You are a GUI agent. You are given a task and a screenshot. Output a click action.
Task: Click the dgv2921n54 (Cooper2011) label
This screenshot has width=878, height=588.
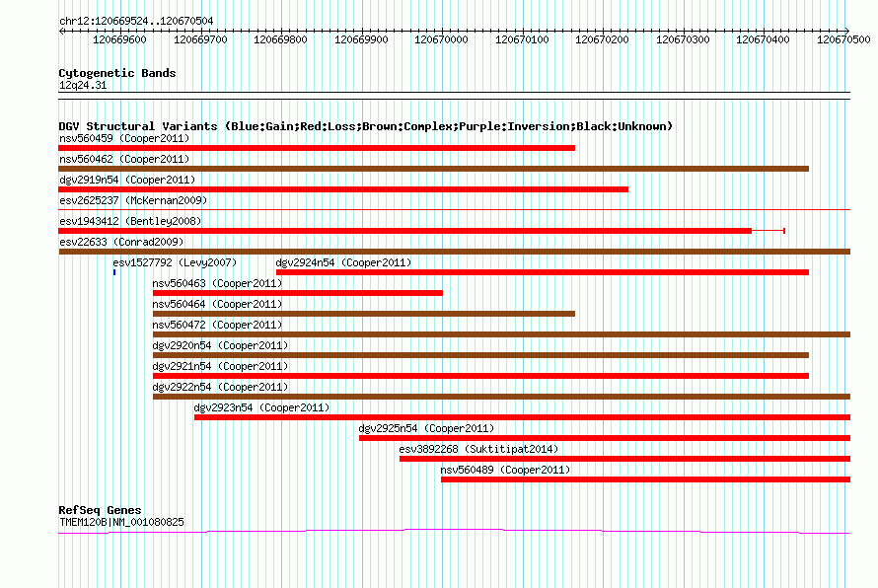pyautogui.click(x=220, y=366)
